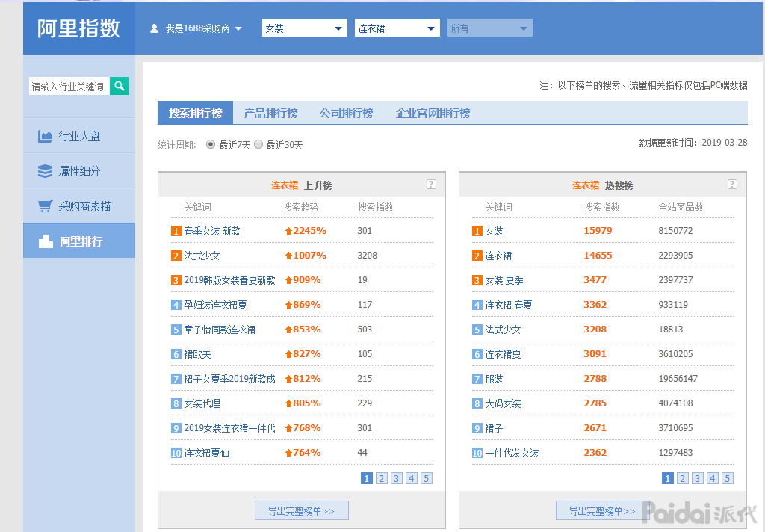The width and height of the screenshot is (765, 532).
Task: Open keyword 一件代发女装 in 热搜榜
Action: (512, 453)
